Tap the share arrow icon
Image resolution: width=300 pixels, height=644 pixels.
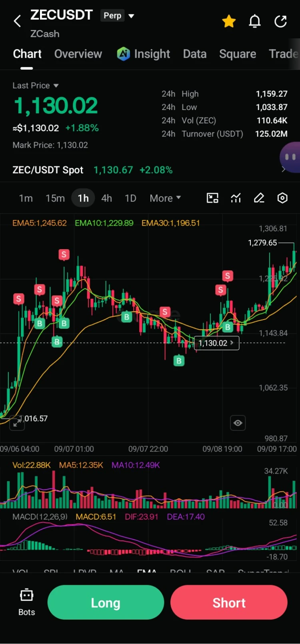[x=280, y=21]
